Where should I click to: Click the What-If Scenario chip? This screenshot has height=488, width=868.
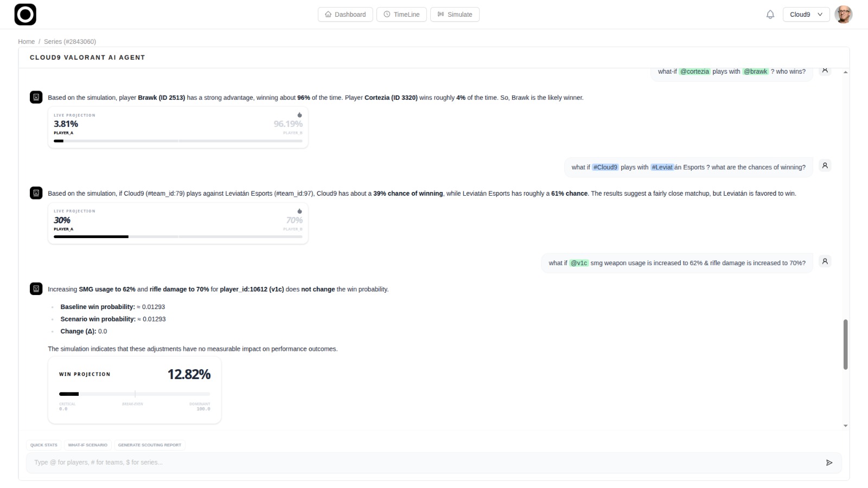coord(88,445)
